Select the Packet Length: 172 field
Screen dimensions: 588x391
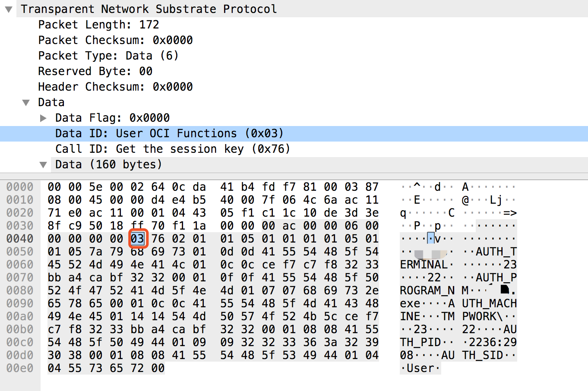click(x=98, y=25)
